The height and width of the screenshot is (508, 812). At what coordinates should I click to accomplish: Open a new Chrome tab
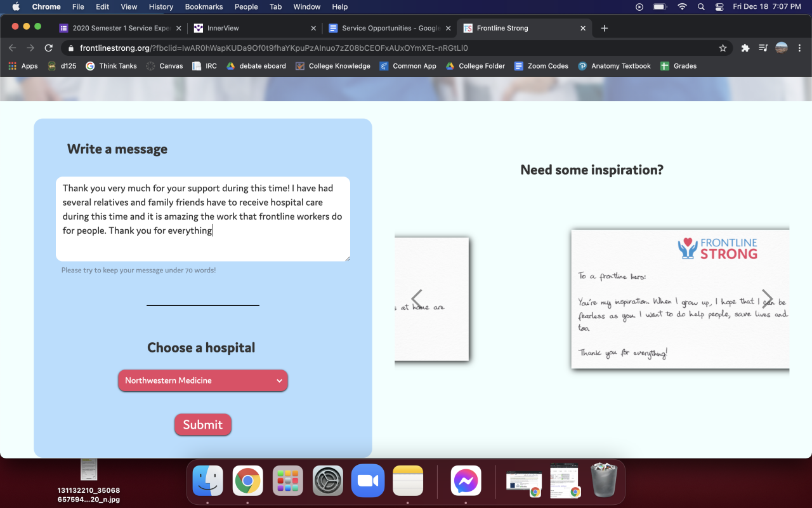coord(605,28)
